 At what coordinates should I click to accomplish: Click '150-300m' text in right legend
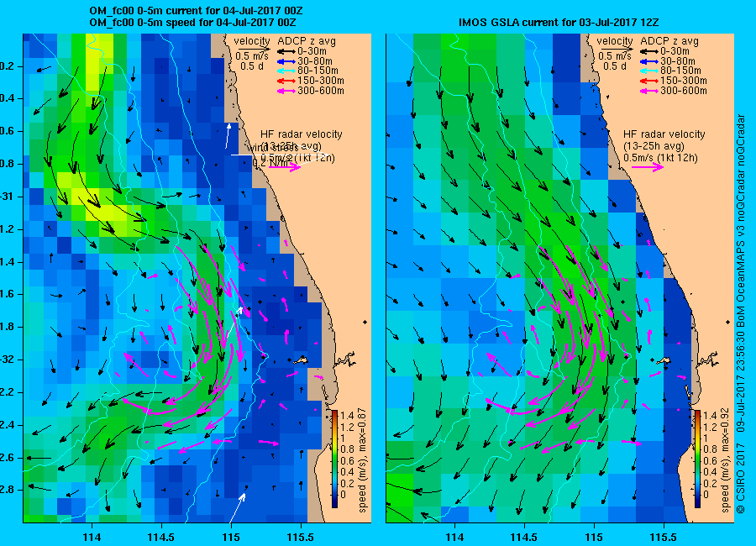(684, 81)
